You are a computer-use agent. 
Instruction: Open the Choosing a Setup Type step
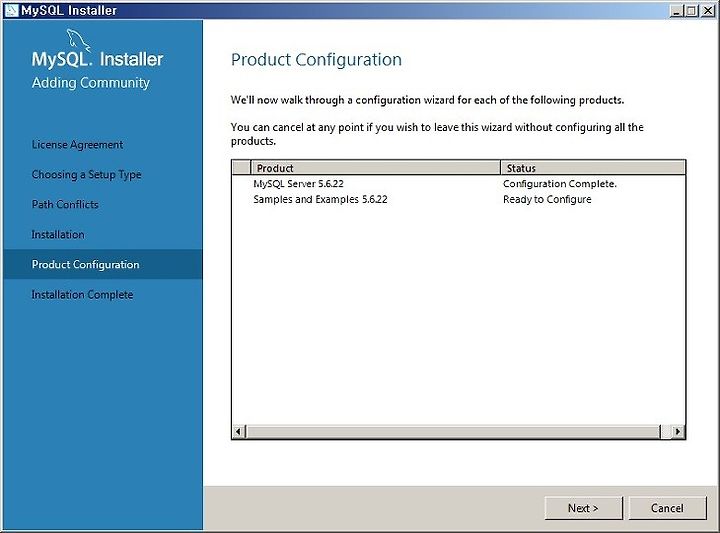pyautogui.click(x=86, y=174)
